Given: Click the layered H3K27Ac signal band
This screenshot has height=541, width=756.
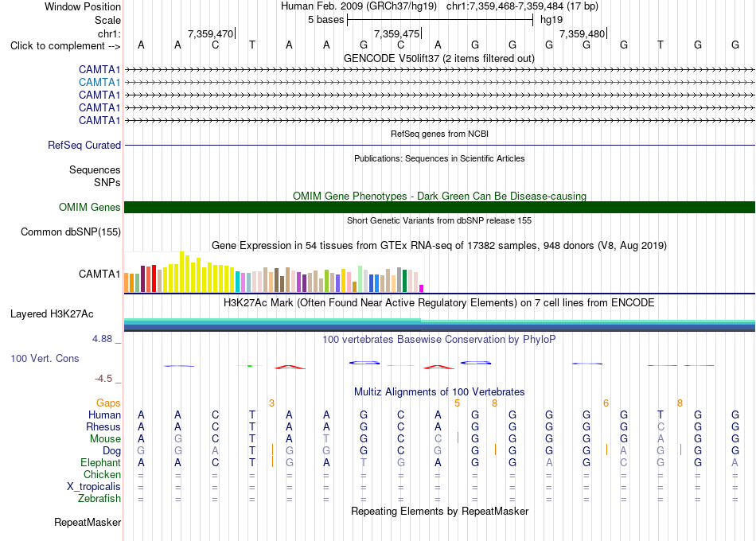Looking at the screenshot, I should pos(439,325).
